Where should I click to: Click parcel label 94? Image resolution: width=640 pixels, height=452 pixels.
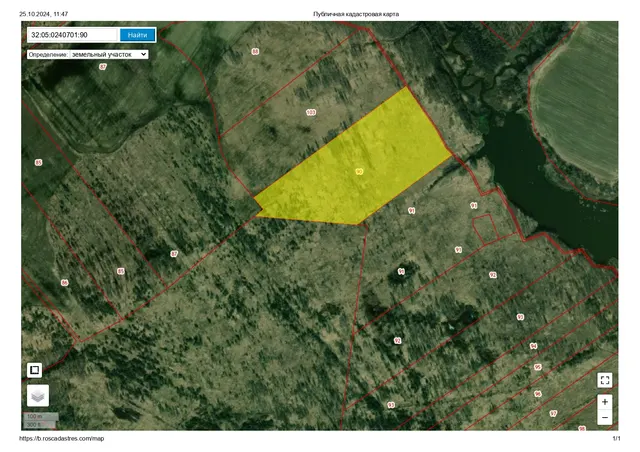tap(533, 346)
